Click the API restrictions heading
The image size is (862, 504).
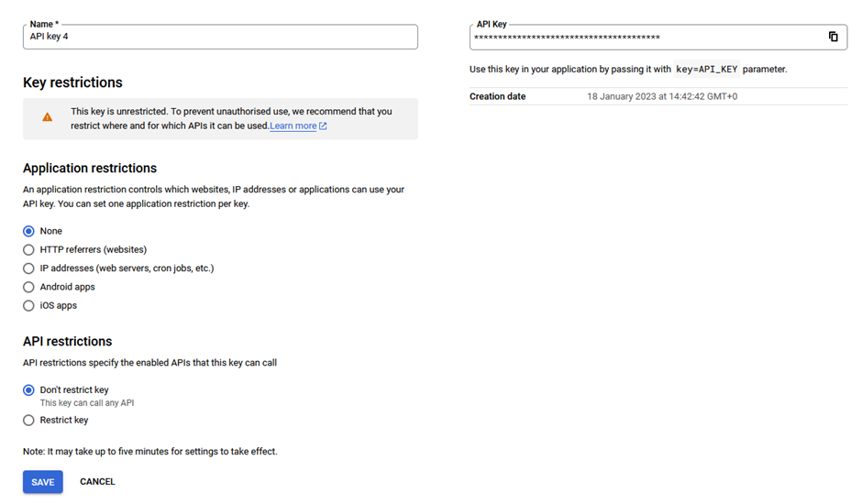(68, 341)
